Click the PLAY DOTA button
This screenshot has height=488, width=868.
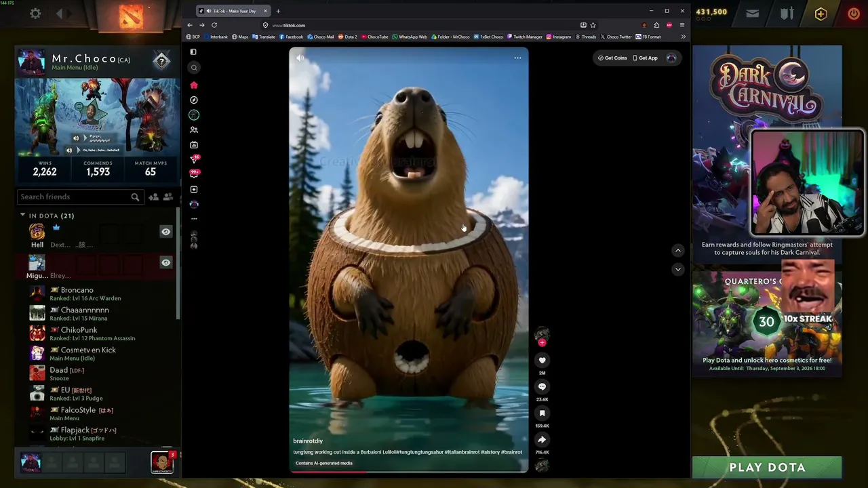(767, 467)
